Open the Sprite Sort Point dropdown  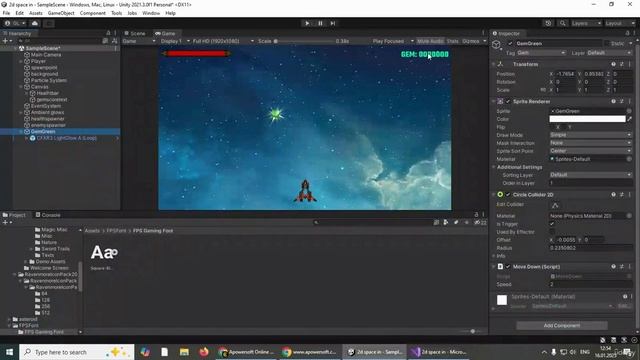point(591,151)
